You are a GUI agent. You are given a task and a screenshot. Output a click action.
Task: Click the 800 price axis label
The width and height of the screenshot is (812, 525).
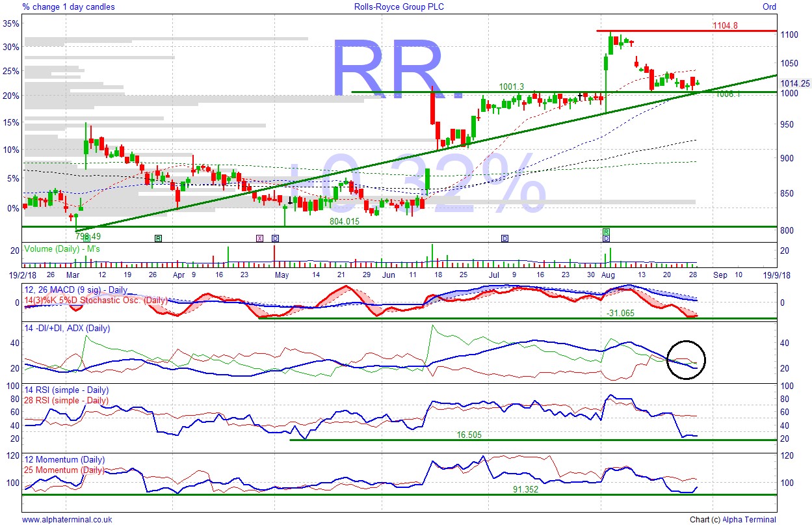pyautogui.click(x=787, y=230)
